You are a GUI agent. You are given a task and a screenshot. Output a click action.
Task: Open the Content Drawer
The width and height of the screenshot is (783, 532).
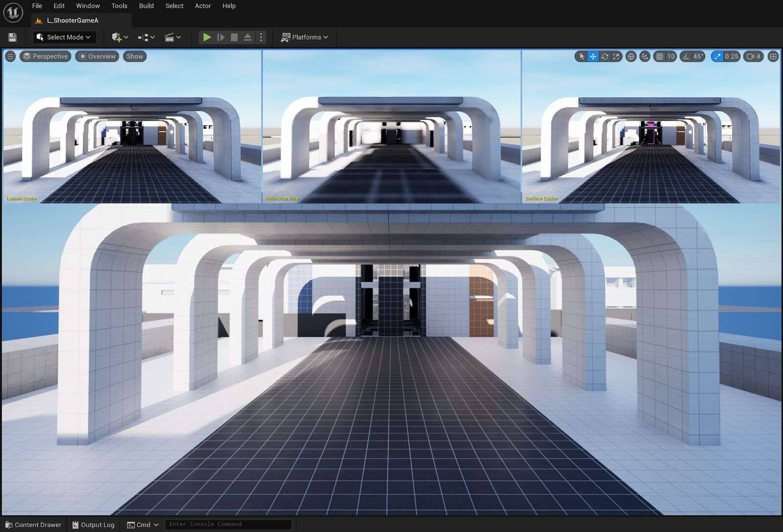click(33, 525)
